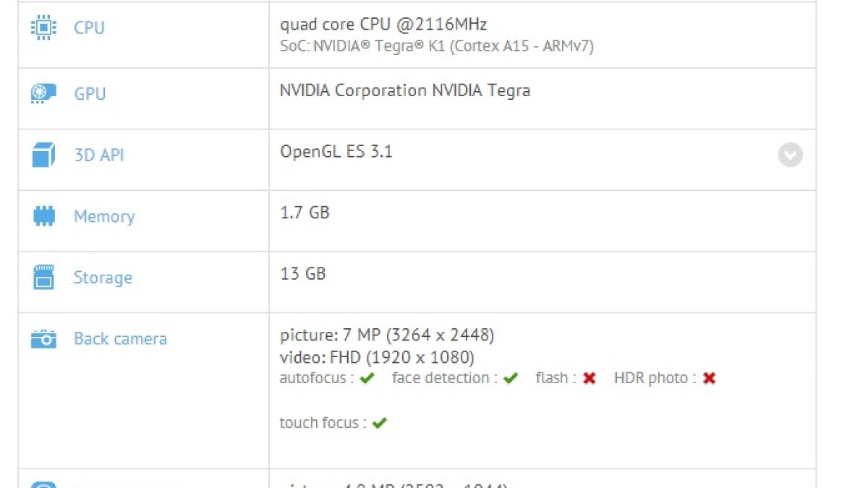Click the NVIDIA Tegra K1 SoC text
This screenshot has width=868, height=488.
pyautogui.click(x=437, y=46)
